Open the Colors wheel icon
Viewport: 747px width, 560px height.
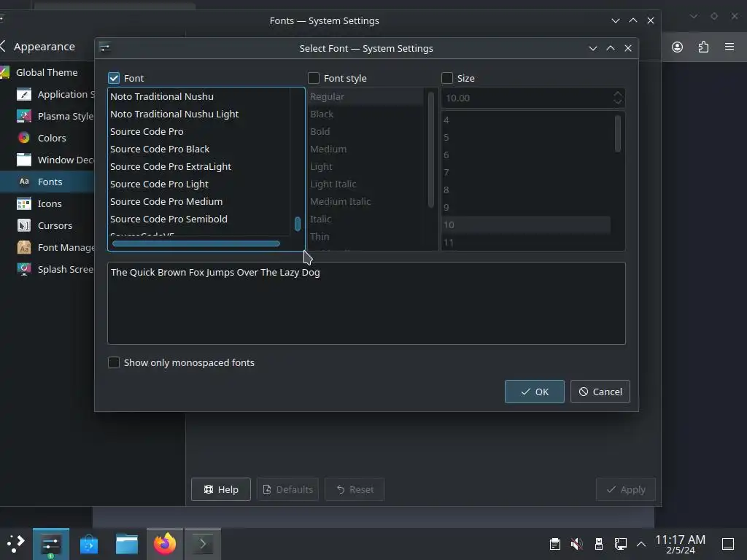[24, 138]
